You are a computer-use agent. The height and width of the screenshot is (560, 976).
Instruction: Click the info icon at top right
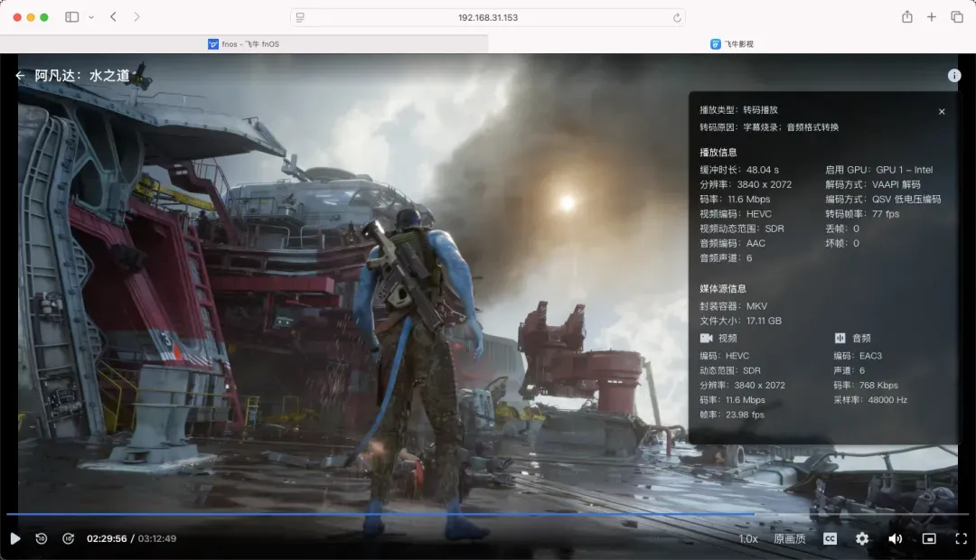tap(954, 76)
